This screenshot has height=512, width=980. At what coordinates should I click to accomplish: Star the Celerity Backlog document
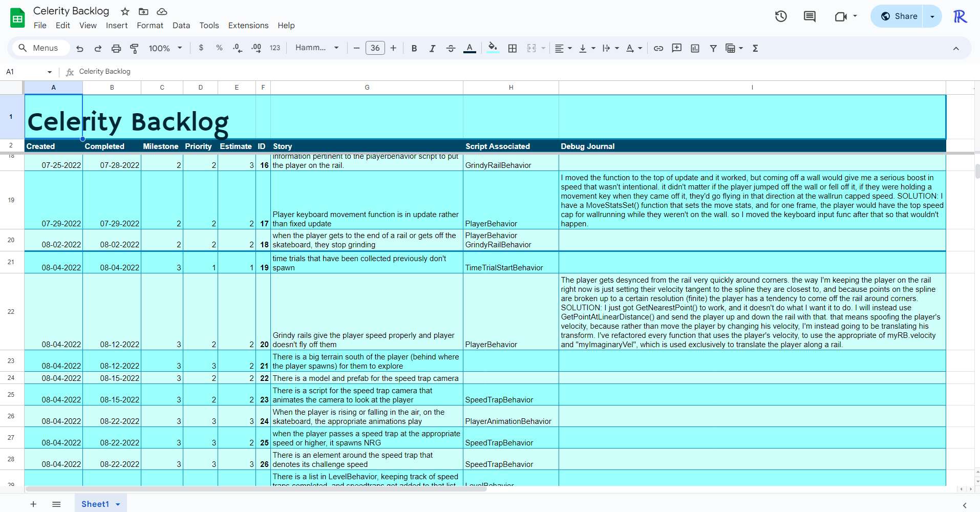tap(125, 11)
